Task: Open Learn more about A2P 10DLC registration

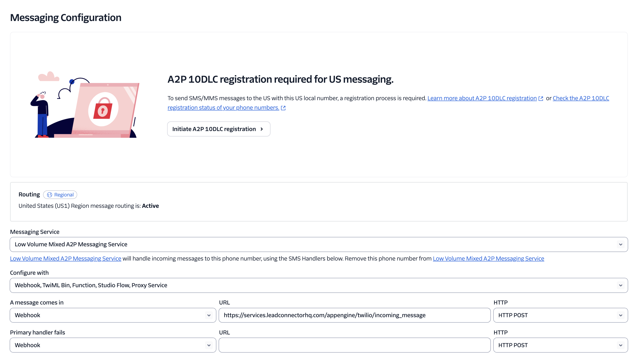Action: (x=482, y=98)
